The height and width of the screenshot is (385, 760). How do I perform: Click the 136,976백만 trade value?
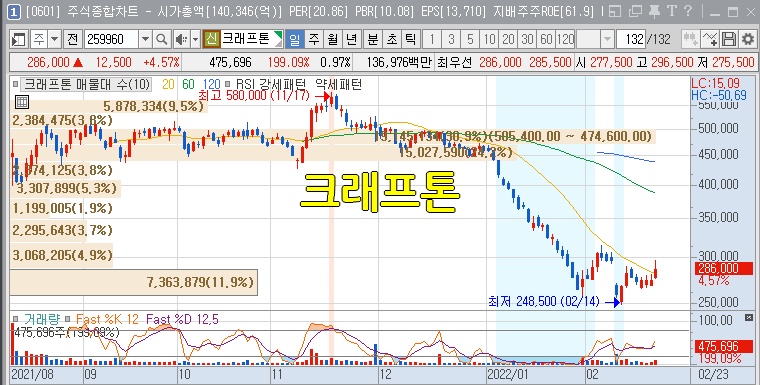[x=399, y=62]
